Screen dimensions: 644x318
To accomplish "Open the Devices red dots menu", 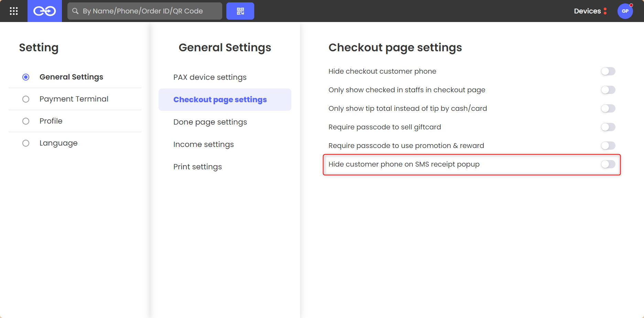I will point(605,11).
